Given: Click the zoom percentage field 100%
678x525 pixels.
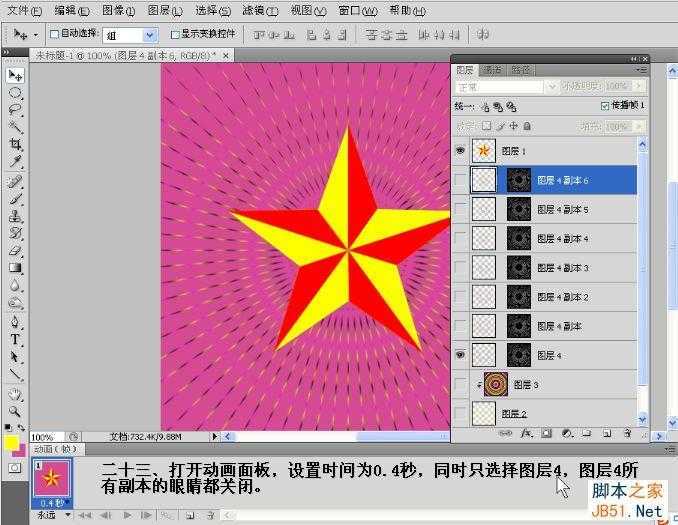Looking at the screenshot, I should [x=47, y=437].
